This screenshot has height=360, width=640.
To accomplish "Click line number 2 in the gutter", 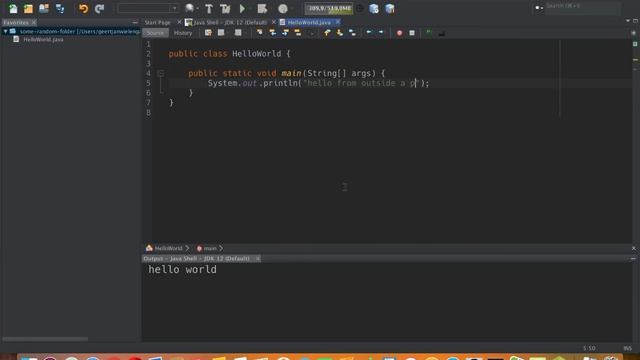I will point(148,54).
